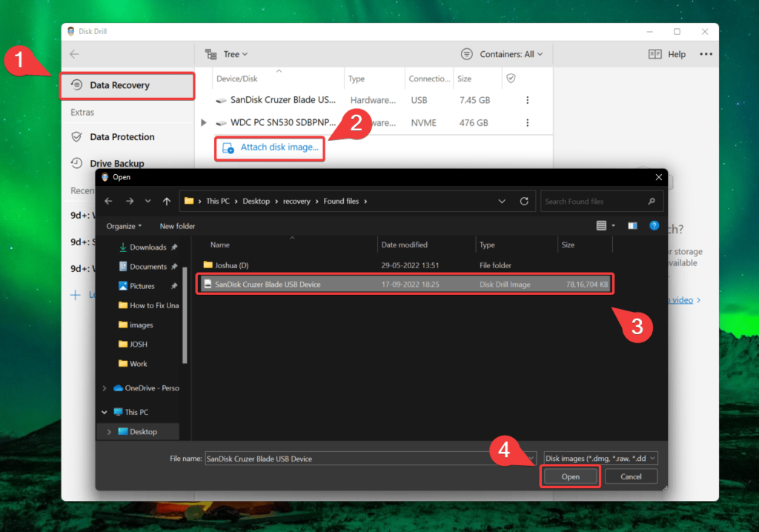
Task: Open the Disk images file type dropdown
Action: click(599, 458)
